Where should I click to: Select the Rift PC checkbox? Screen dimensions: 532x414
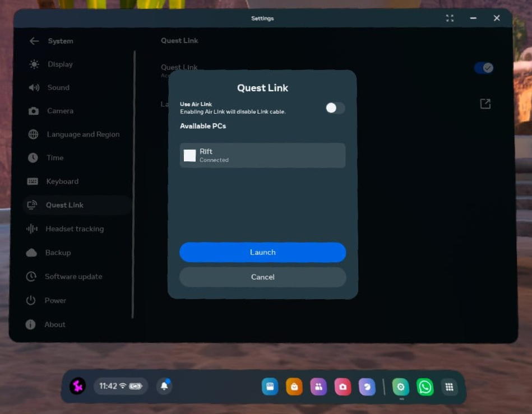coord(190,155)
